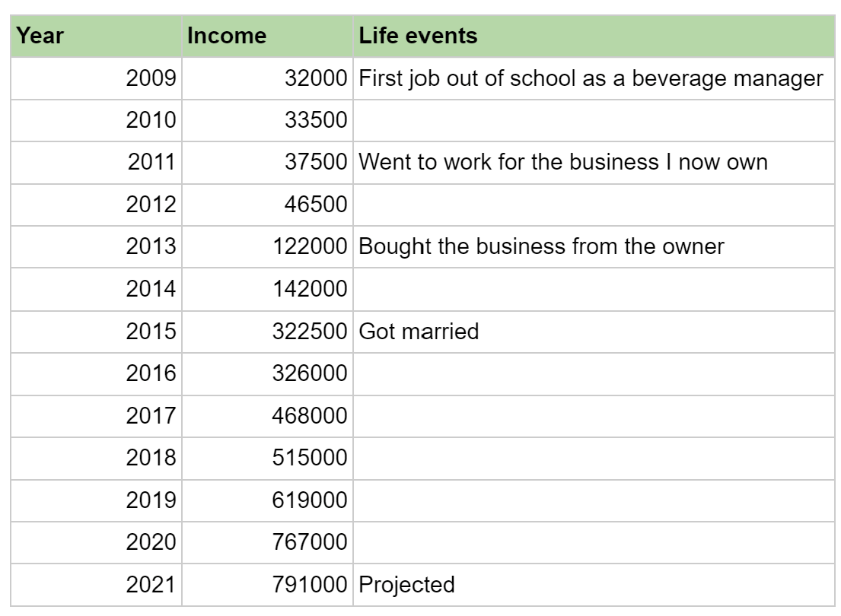
Task: Select the 2011 year cell
Action: tap(96, 163)
